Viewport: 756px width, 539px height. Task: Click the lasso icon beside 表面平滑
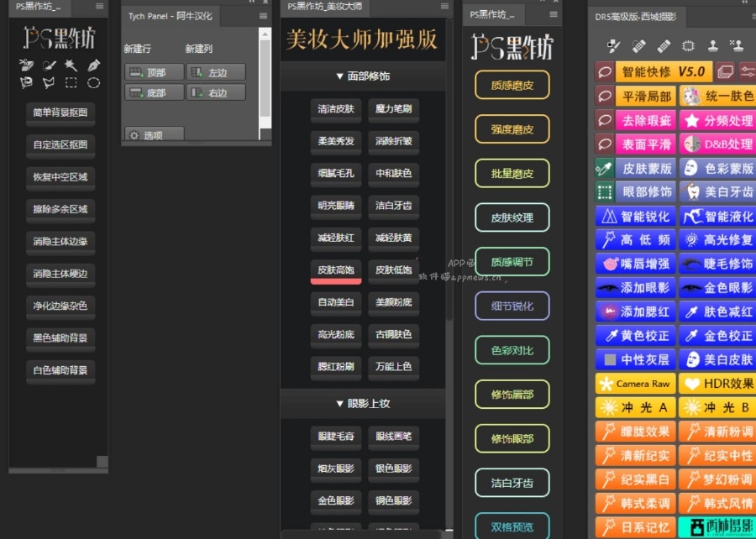604,144
